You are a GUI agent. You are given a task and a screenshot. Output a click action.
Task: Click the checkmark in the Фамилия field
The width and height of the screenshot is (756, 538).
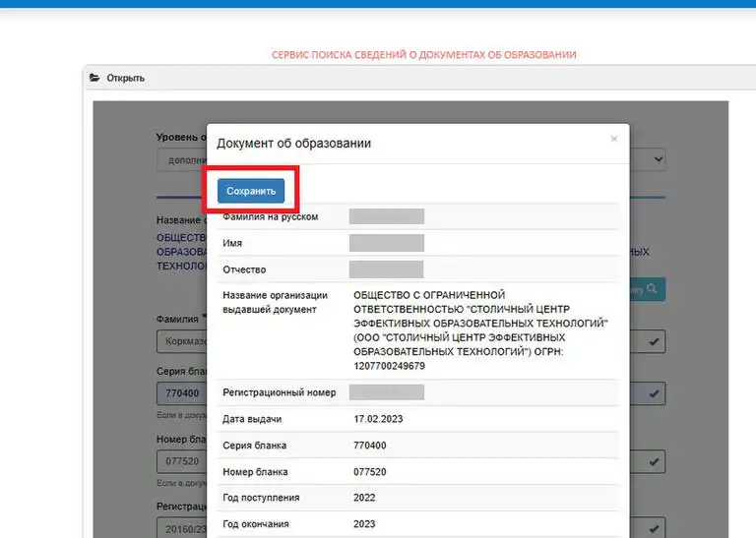tap(654, 341)
